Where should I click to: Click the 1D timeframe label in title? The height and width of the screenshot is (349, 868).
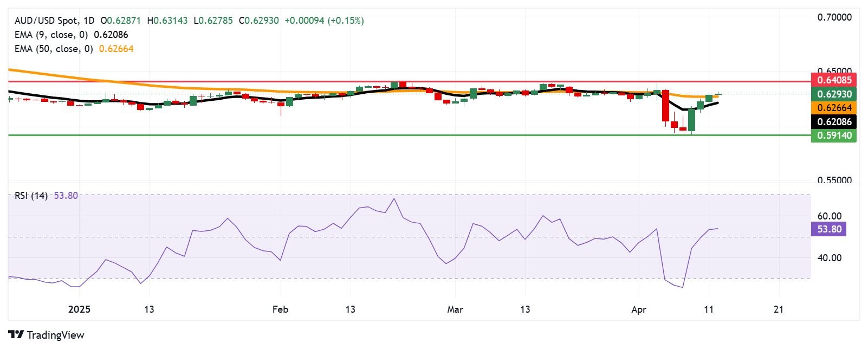(88, 21)
